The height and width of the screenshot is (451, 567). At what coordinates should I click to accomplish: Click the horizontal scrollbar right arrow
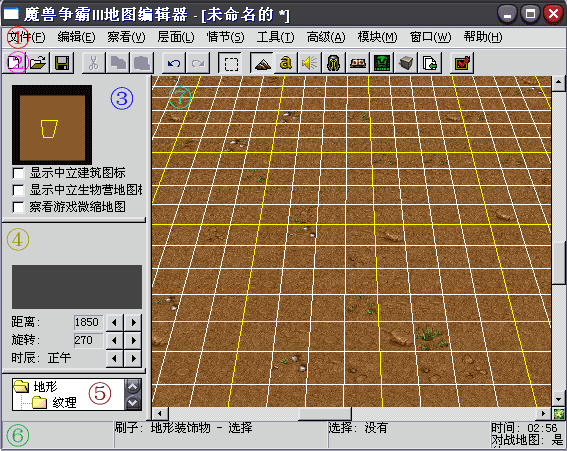[x=543, y=413]
